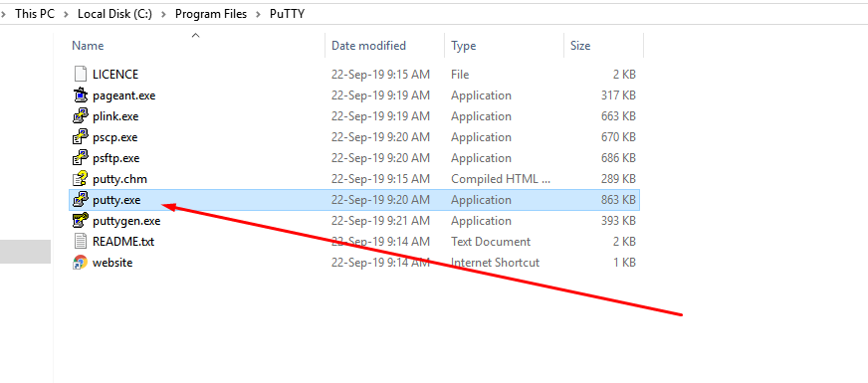This screenshot has height=383, width=868.
Task: Select the putty.chm help file icon
Action: [x=81, y=179]
